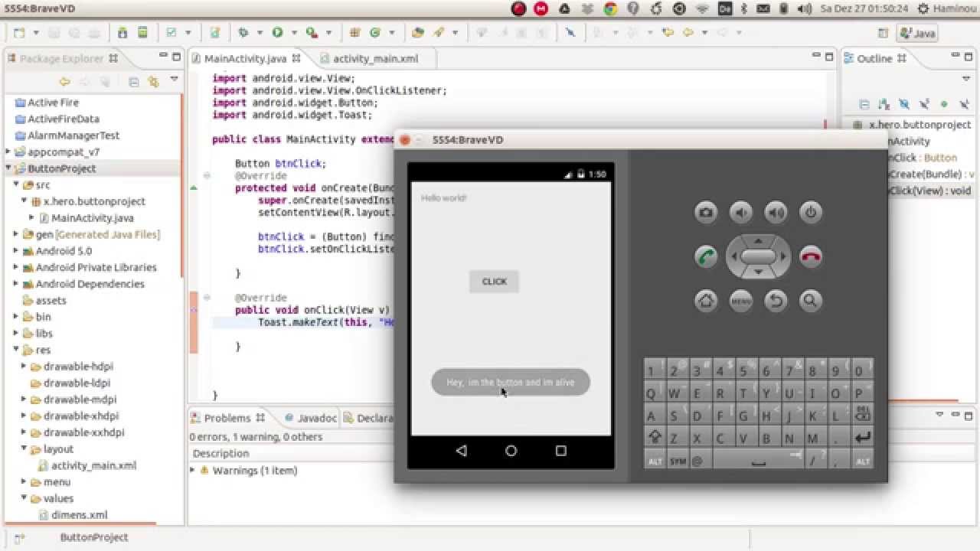This screenshot has width=980, height=551.
Task: Click the Bluetooth icon in top panel
Action: click(743, 9)
